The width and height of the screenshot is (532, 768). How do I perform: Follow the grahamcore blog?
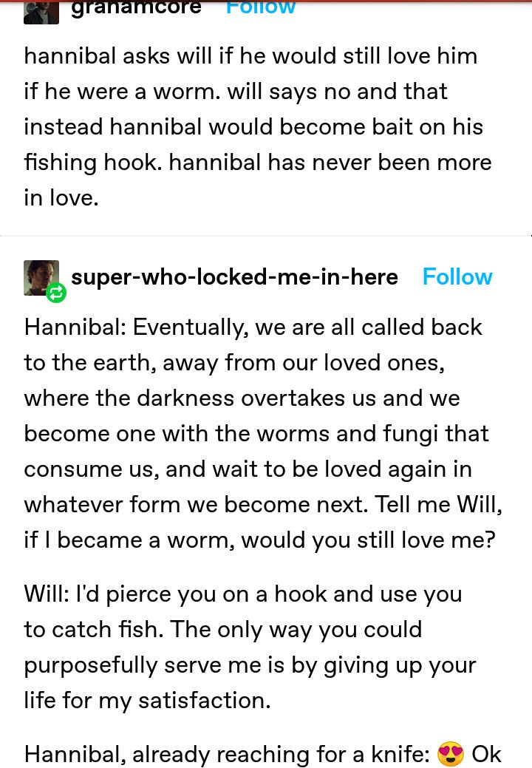pos(260,7)
